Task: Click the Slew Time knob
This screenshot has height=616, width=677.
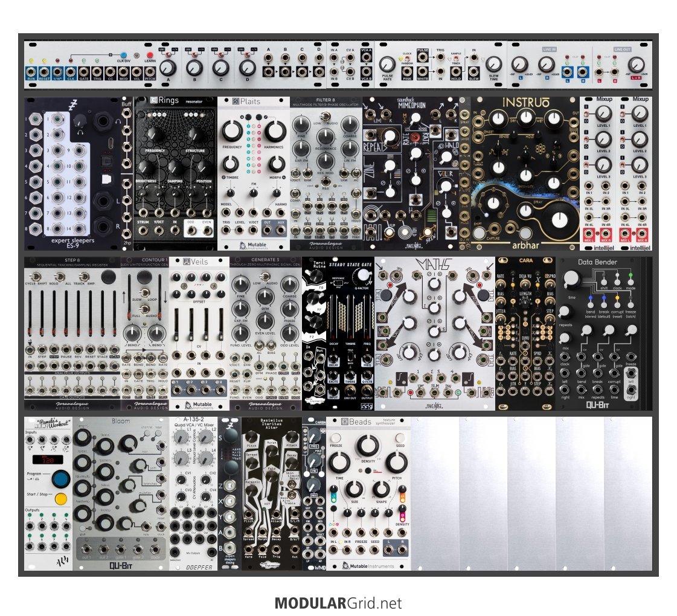Action: tap(493, 65)
